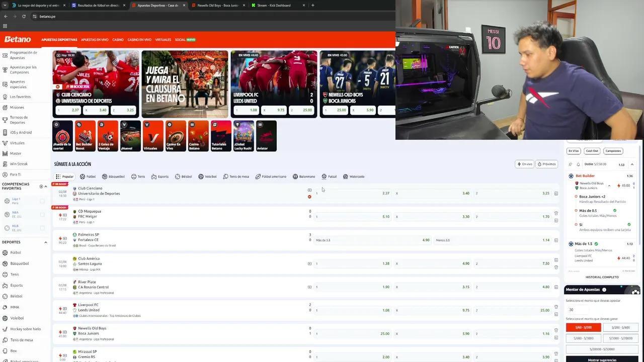Toggle NBA favorite competition checkbox
The height and width of the screenshot is (362, 644).
(x=42, y=215)
